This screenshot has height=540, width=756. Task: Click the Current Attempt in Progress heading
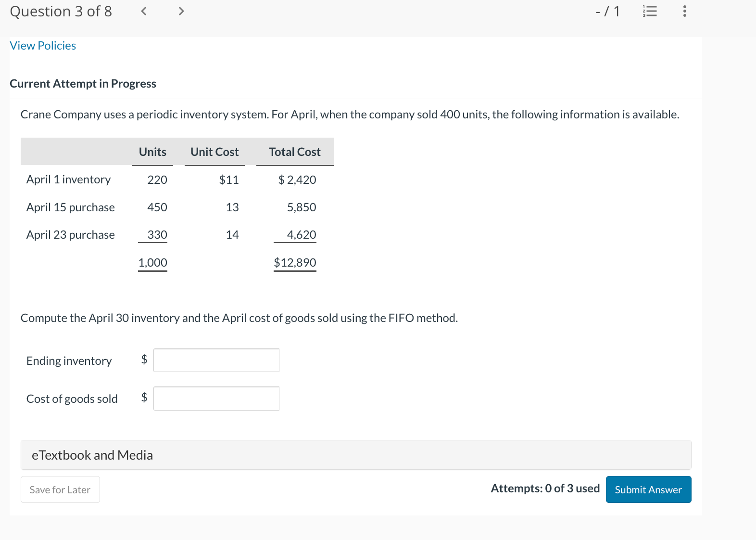[x=83, y=84]
